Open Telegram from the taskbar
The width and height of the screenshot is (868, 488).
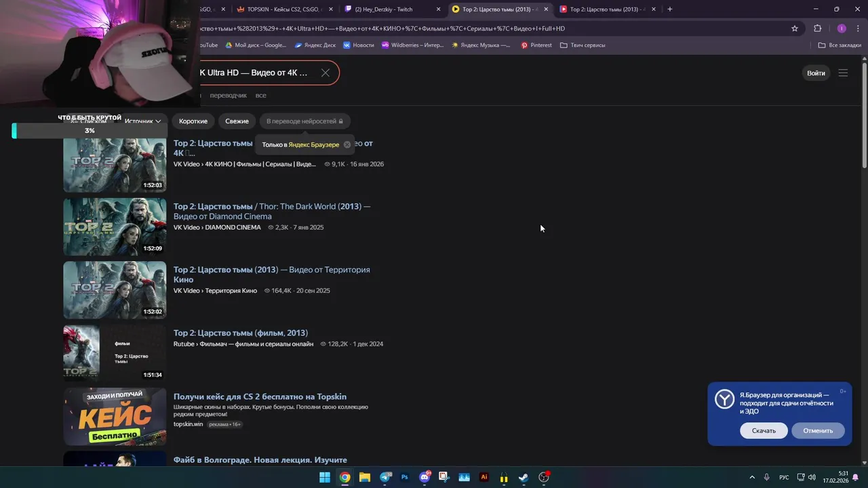tap(384, 477)
